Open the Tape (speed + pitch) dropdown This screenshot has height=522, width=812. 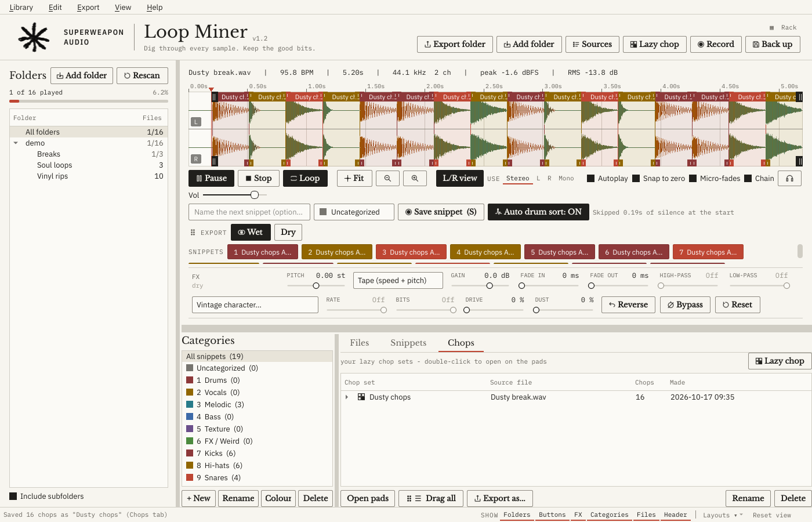click(x=398, y=281)
